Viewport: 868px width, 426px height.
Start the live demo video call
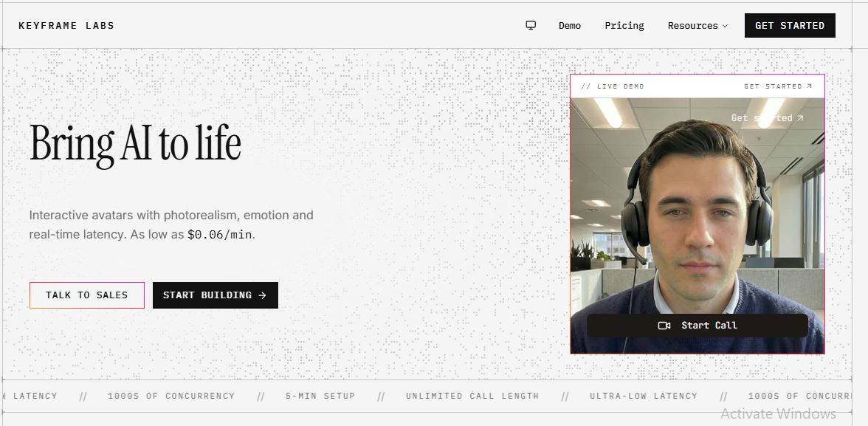coord(697,326)
